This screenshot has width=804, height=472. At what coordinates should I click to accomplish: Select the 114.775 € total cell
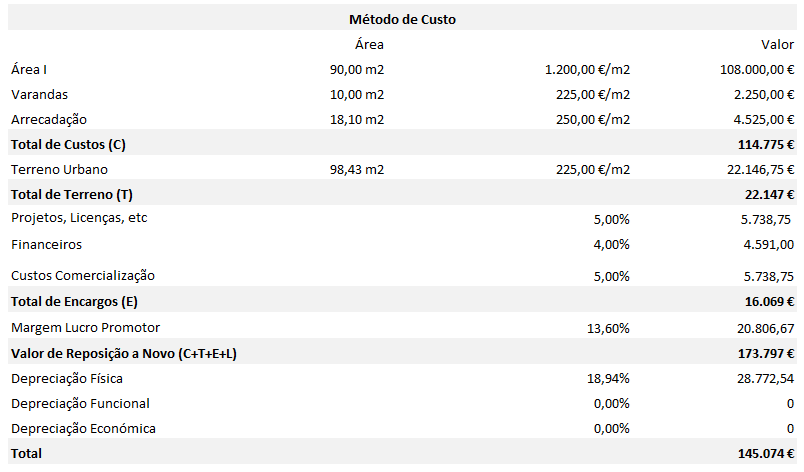(765, 145)
